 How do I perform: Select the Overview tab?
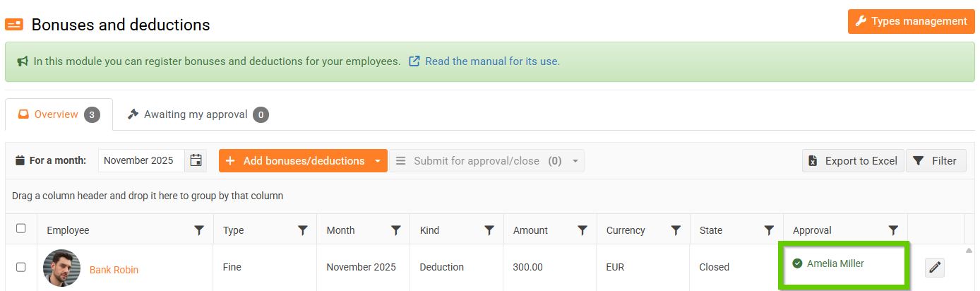(x=58, y=114)
